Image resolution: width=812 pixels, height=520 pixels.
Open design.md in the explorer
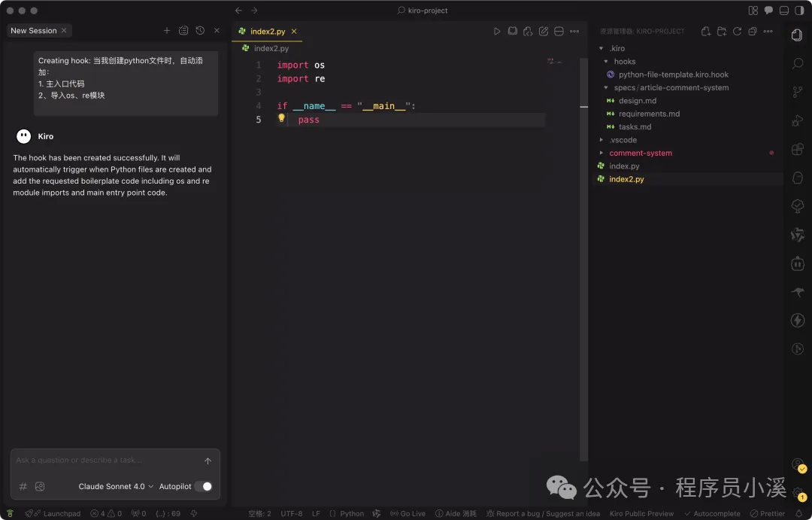[638, 101]
